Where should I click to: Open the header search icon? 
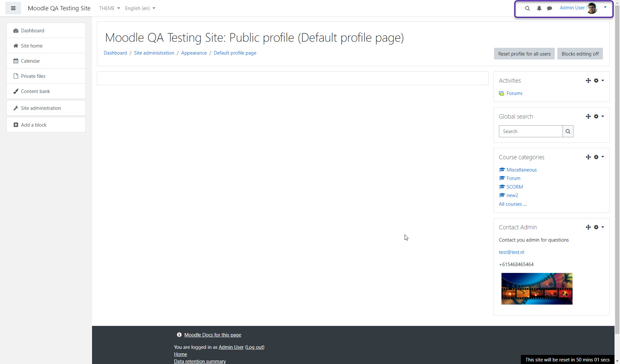point(527,8)
